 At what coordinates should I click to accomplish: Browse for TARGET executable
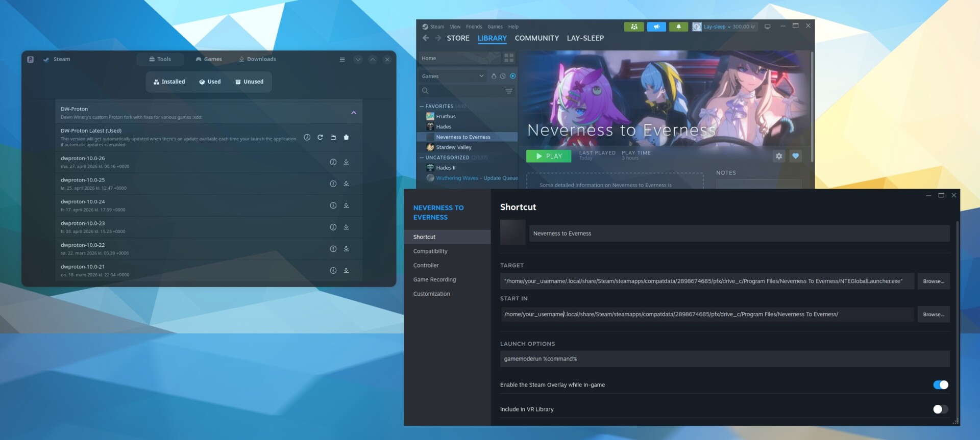[x=933, y=281]
